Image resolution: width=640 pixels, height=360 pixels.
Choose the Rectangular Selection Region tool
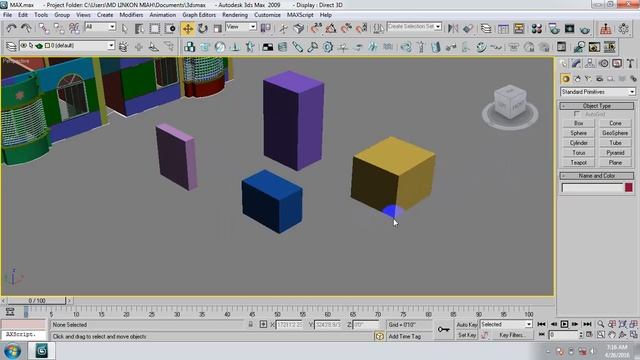pos(155,28)
